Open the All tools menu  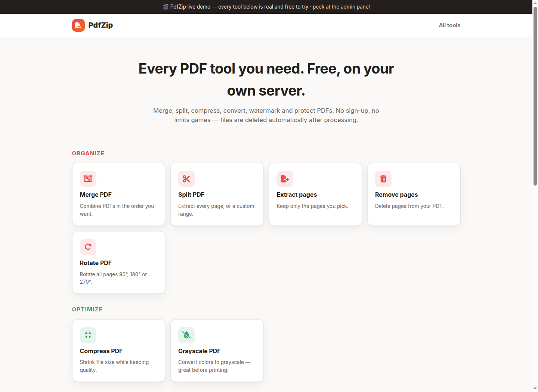click(449, 25)
